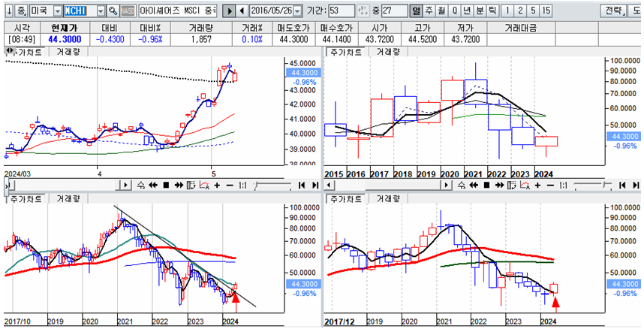Click top-left chart data table icon
644x329 pixels.
click(191, 185)
